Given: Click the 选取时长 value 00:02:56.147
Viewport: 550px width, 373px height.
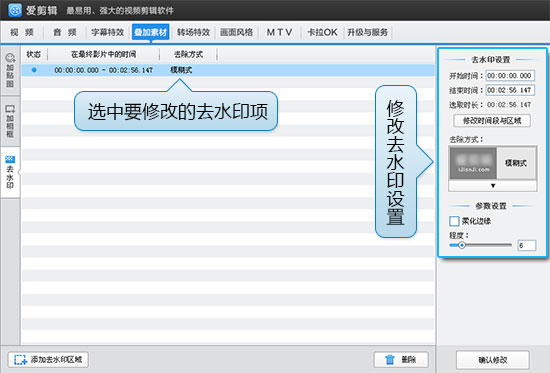Looking at the screenshot, I should tap(509, 105).
